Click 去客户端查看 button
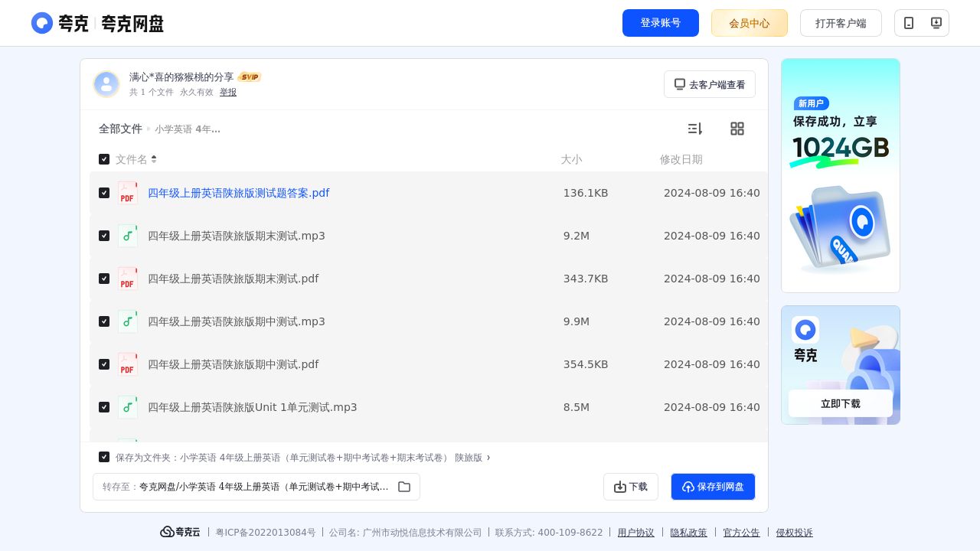Viewport: 980px width, 551px height. click(x=710, y=84)
